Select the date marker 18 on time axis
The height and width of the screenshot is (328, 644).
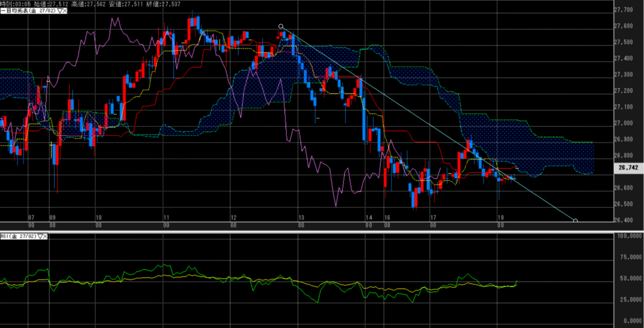(x=500, y=217)
